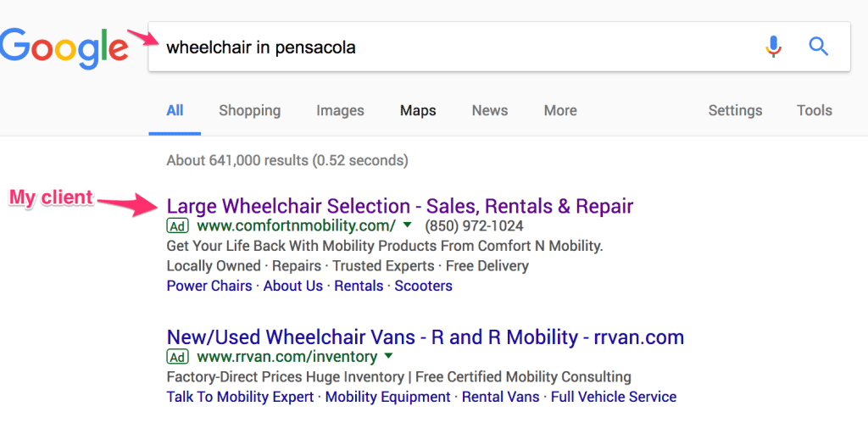
Task: Open the Maps tab
Action: 418,111
